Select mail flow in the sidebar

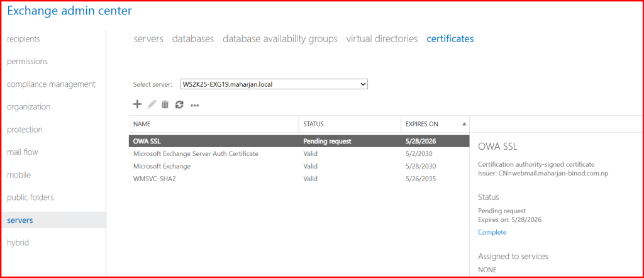pos(23,152)
